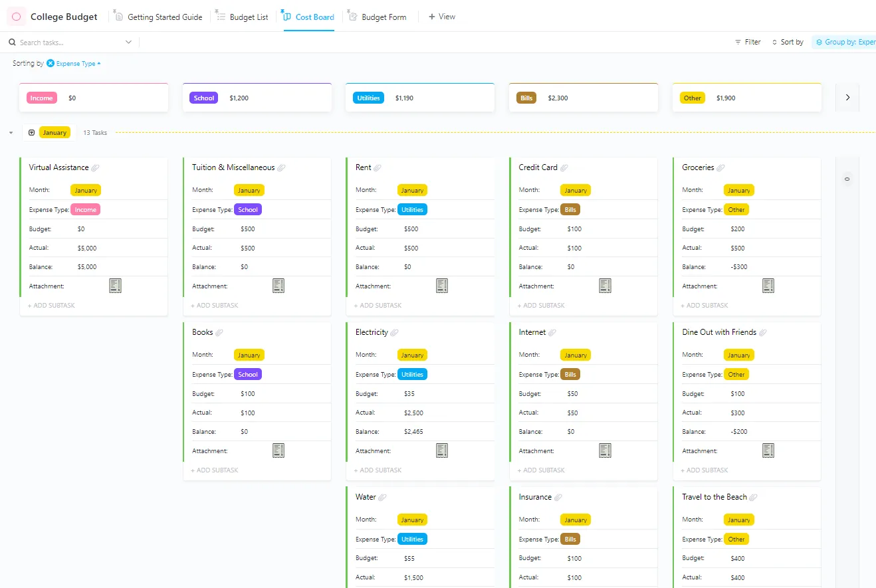Screen dimensions: 876x588
Task: Click the Bills column header tag
Action: [526, 98]
